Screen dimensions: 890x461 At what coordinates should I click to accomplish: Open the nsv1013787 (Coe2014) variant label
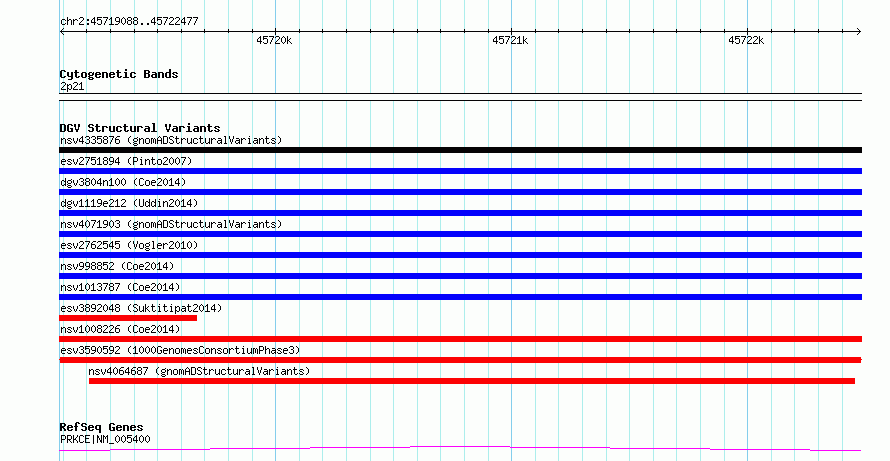tap(120, 287)
